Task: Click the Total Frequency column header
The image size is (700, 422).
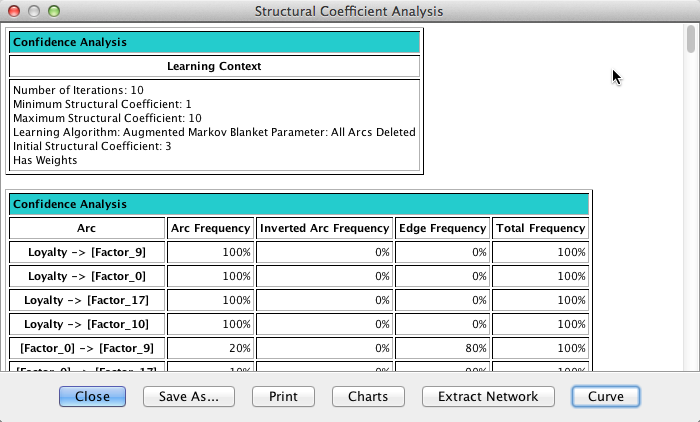Action: pyautogui.click(x=541, y=228)
